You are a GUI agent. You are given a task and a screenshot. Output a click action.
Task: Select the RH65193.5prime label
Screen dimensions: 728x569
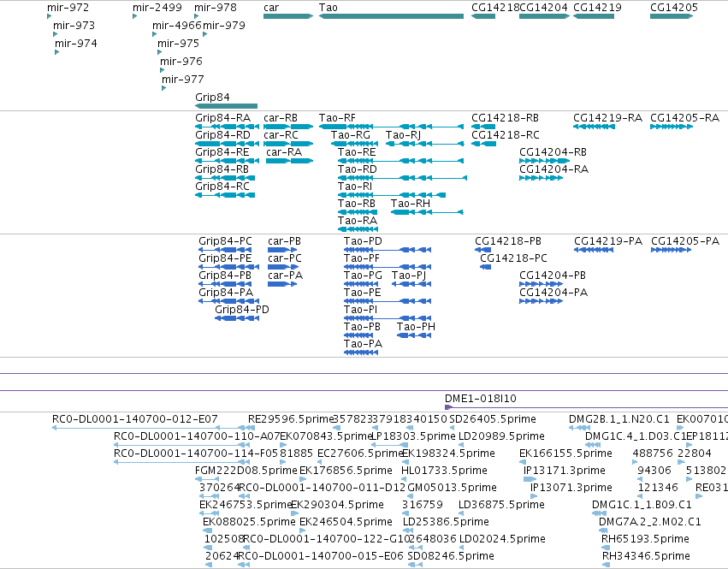coord(645,539)
